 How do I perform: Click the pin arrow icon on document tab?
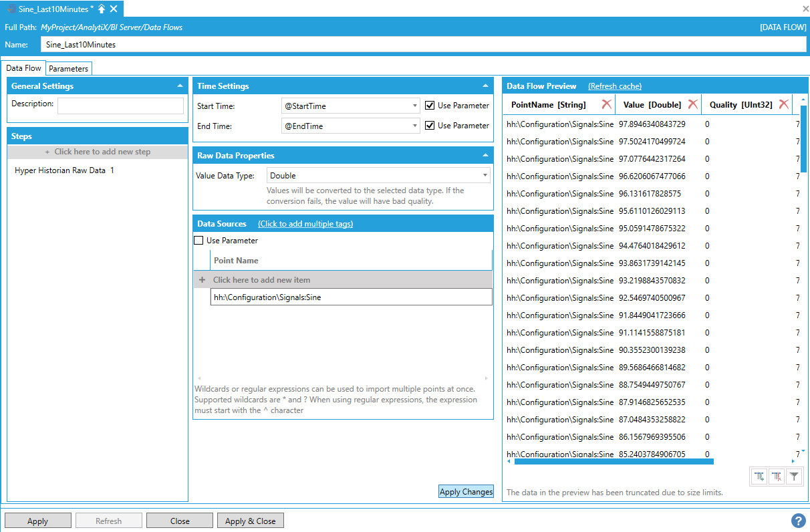[x=102, y=9]
